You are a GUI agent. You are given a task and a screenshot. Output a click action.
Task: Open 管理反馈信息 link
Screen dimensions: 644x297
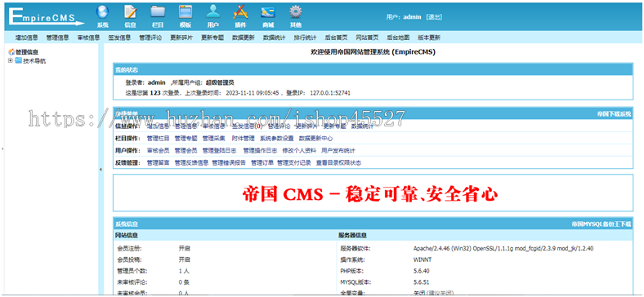coord(191,163)
